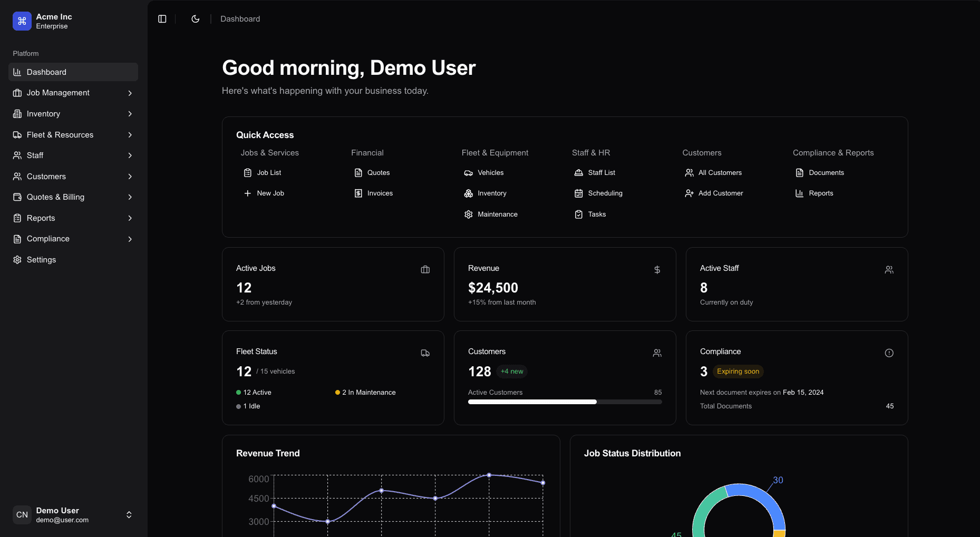Click the New Job plus icon
This screenshot has width=980, height=537.
click(248, 193)
